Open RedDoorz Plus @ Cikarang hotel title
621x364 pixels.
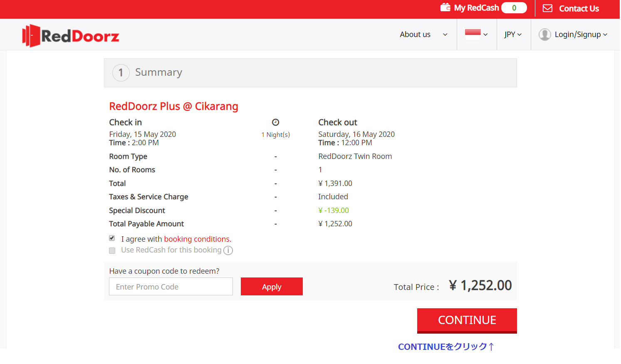point(173,106)
